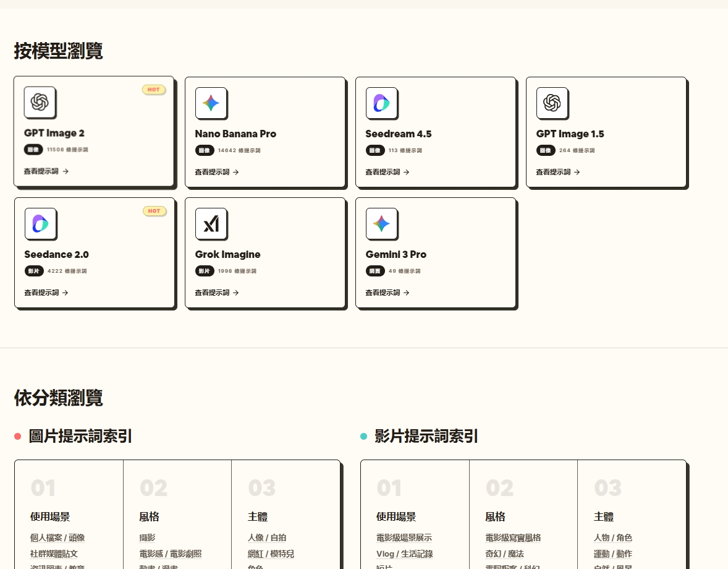This screenshot has width=728, height=569.
Task: Open the 人物 / 角色 video subject link
Action: (613, 538)
